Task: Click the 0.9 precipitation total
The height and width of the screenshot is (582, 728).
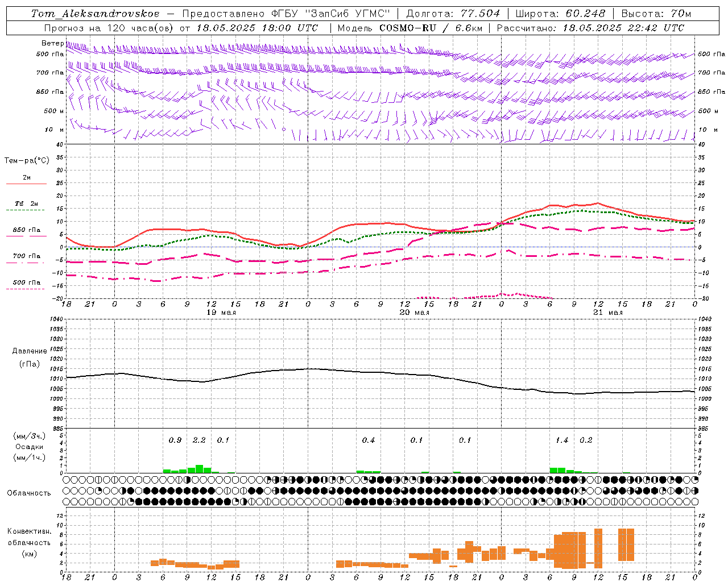Action: [175, 440]
